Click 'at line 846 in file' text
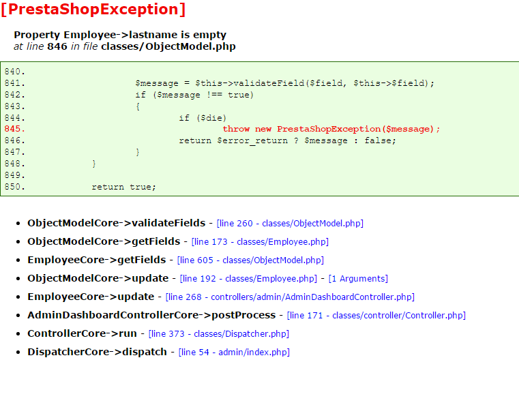The width and height of the screenshot is (519, 420). (56, 46)
